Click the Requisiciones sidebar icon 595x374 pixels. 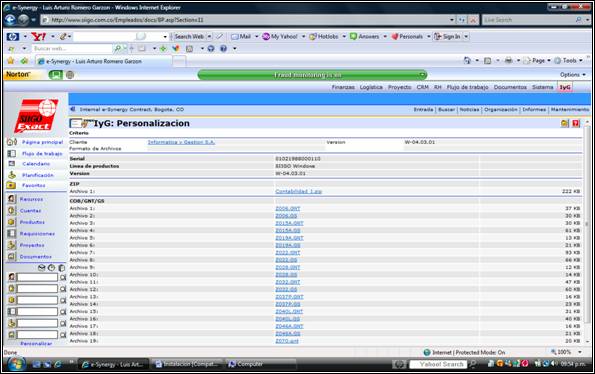point(12,234)
